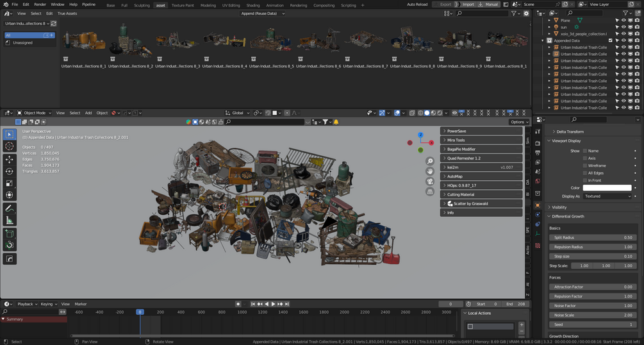Check the In Front checkbox
Image resolution: width=644 pixels, height=345 pixels.
(x=585, y=180)
